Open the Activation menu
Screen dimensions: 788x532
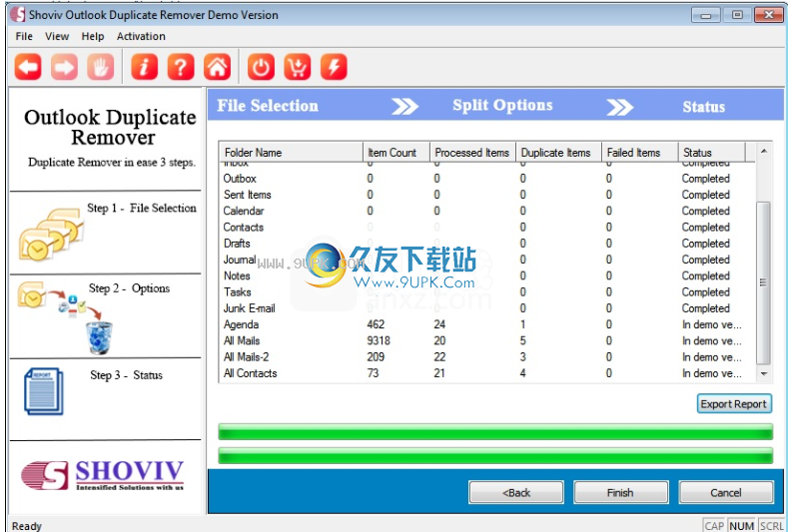[141, 36]
